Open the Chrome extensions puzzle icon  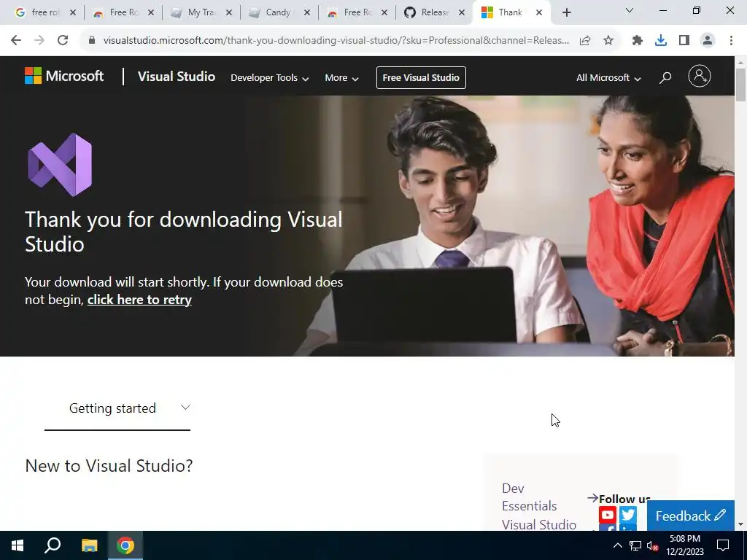click(x=638, y=41)
